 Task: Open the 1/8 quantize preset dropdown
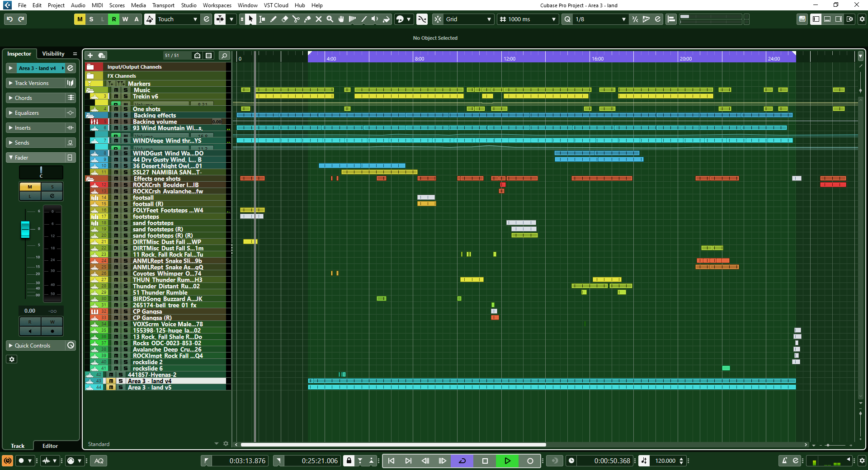(600, 19)
